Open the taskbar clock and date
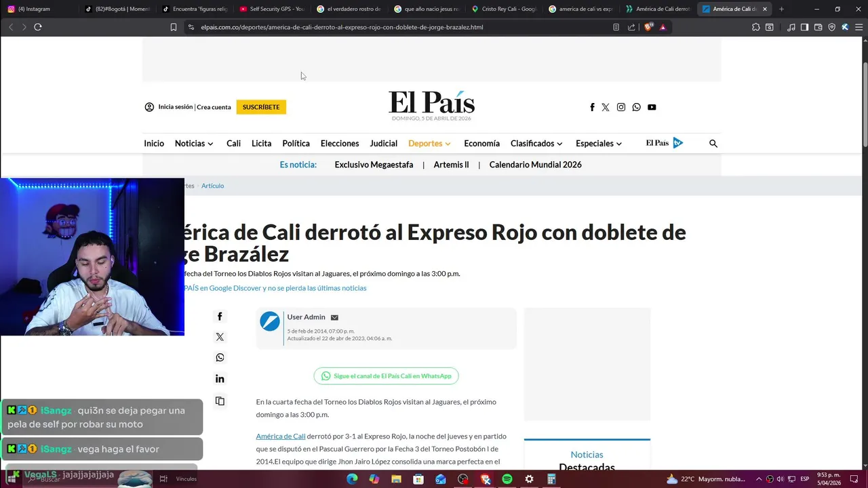This screenshot has height=488, width=868. coord(829,479)
